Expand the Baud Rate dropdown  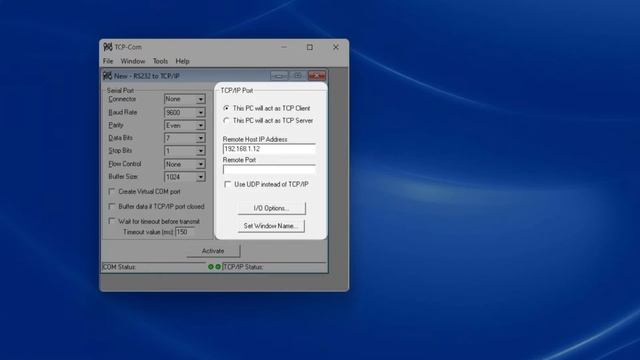click(200, 112)
